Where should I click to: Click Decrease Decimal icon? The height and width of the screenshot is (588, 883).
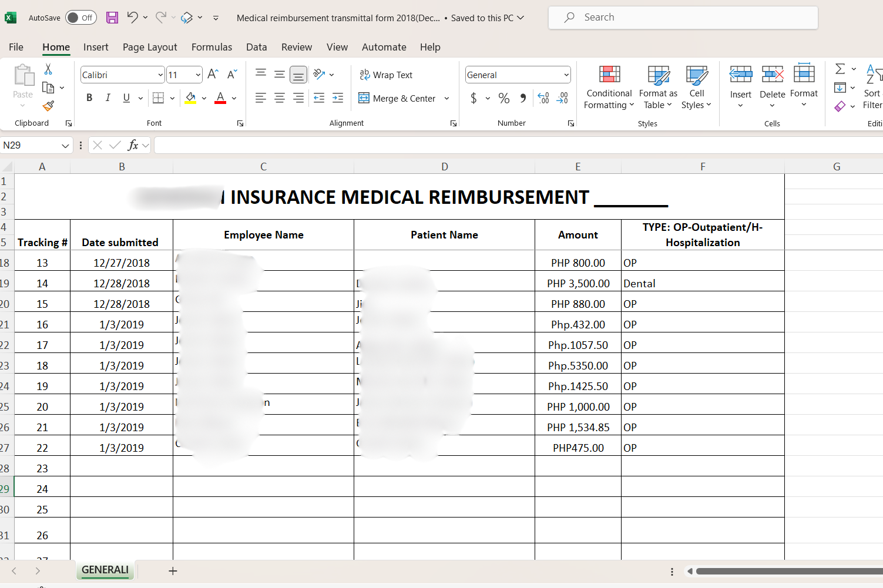pyautogui.click(x=562, y=98)
